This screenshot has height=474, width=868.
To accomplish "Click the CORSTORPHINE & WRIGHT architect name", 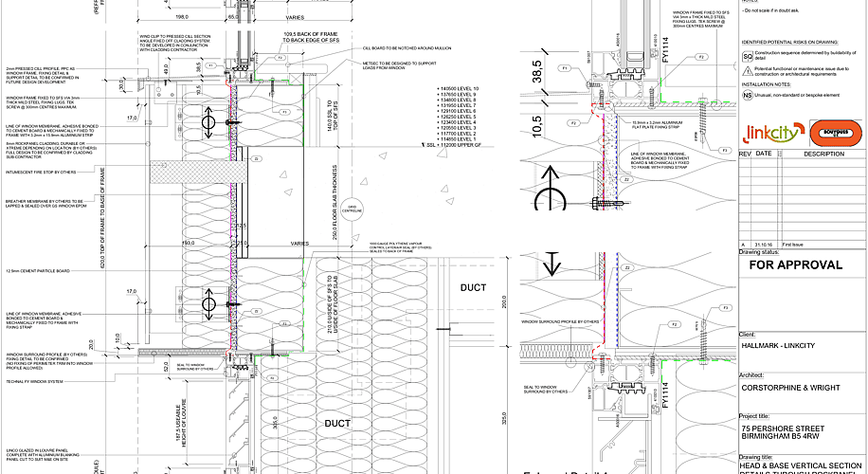I will click(x=791, y=388).
